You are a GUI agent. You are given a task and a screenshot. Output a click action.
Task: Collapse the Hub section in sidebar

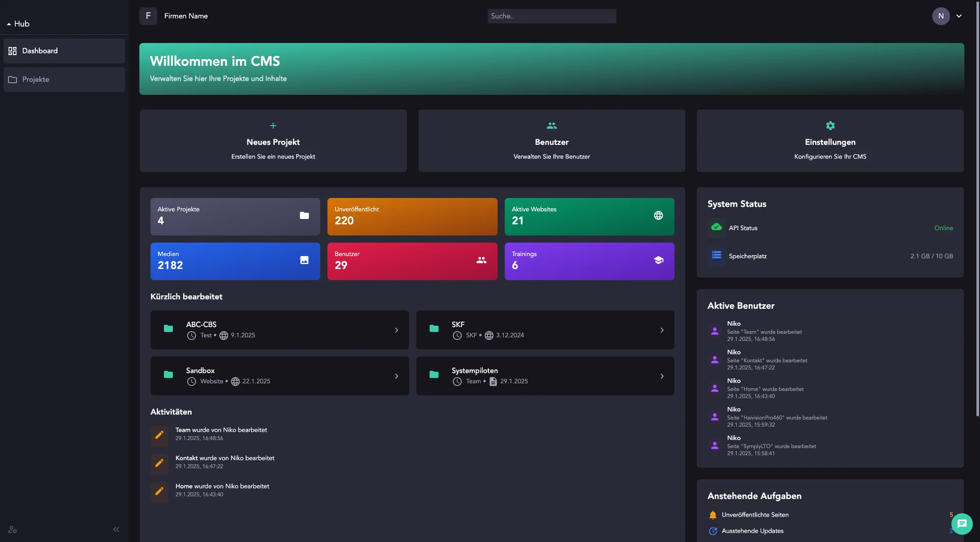18,23
